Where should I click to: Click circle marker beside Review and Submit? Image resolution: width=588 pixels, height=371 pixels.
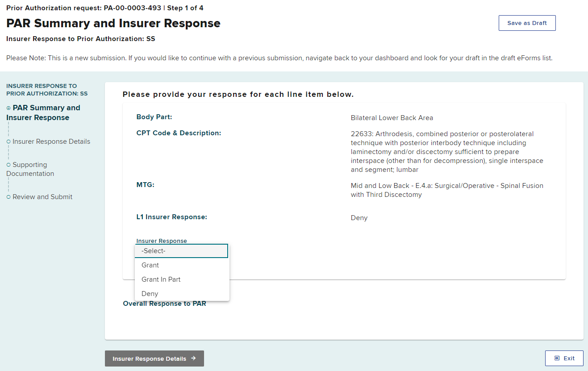[8, 197]
